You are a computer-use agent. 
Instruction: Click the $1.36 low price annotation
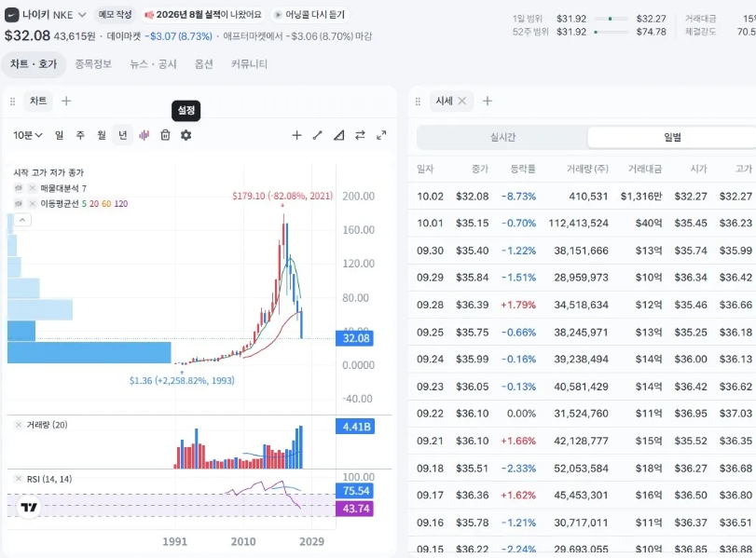182,380
